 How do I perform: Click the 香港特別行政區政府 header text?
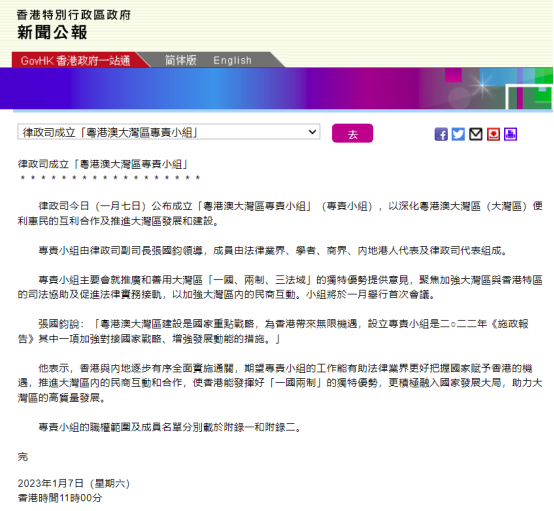point(74,15)
